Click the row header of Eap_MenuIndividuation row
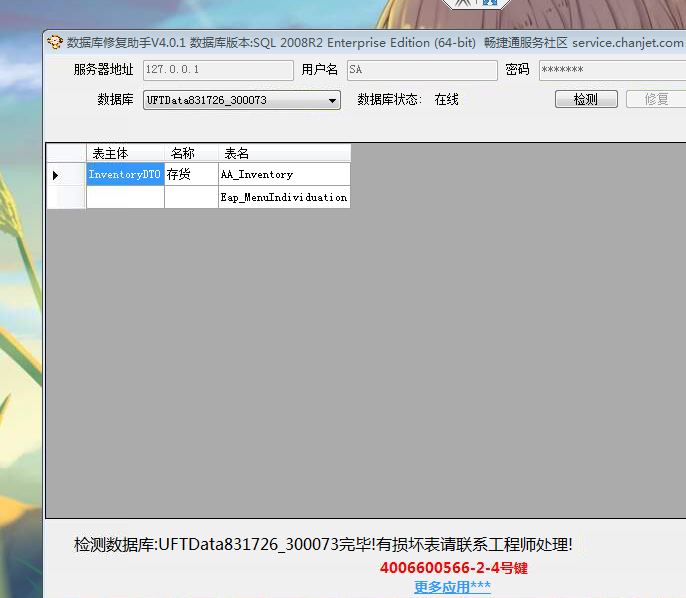This screenshot has height=598, width=686. pos(66,197)
